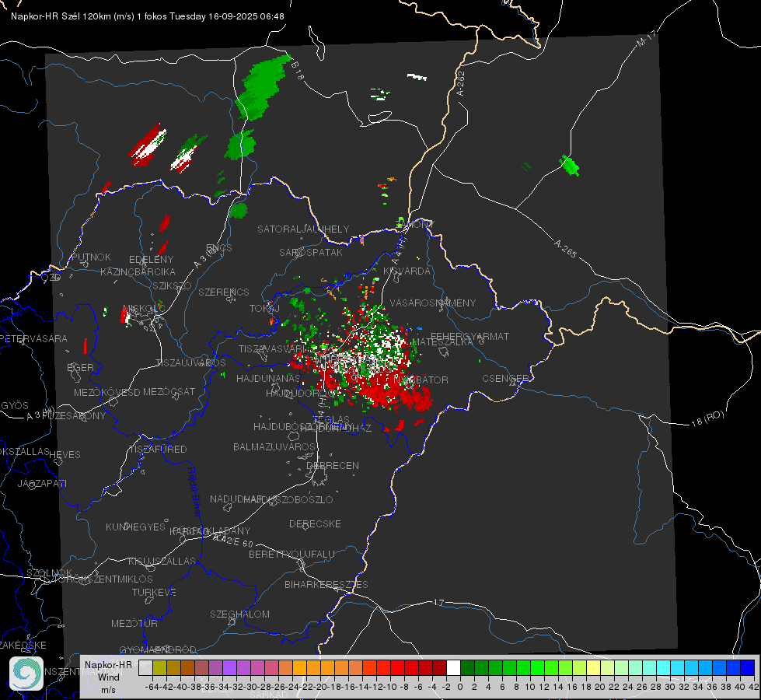Click the MEZŐTÚR town label

(x=134, y=623)
